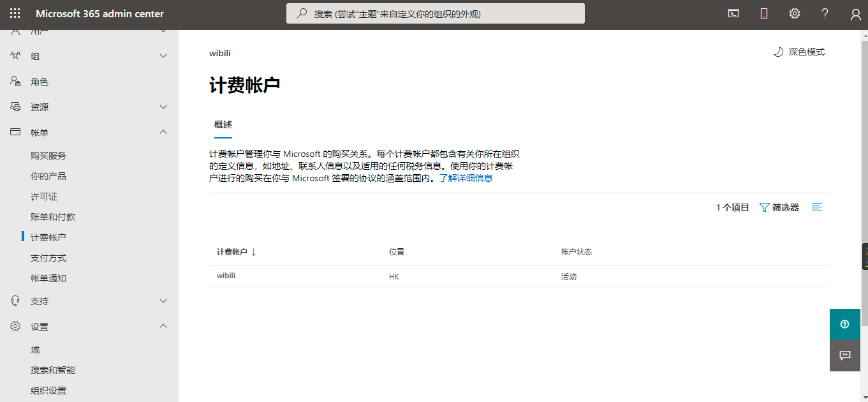
Task: Open the wibili billing account row
Action: coord(519,276)
